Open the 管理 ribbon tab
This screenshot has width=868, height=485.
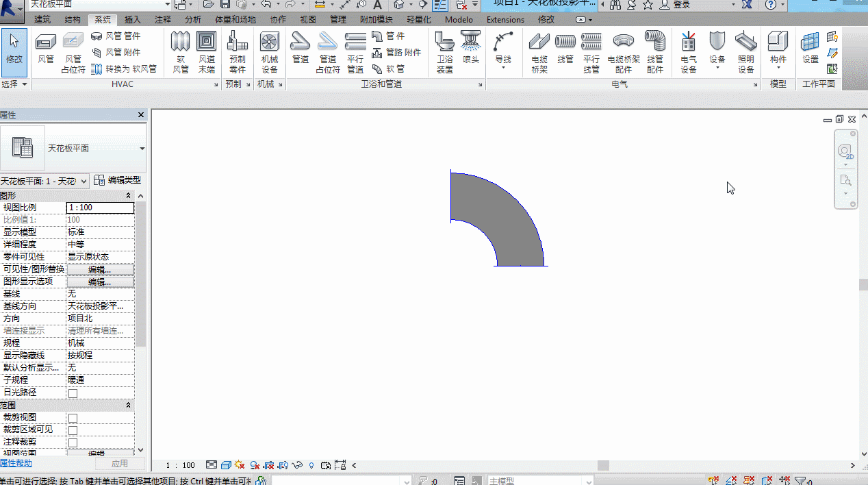tap(338, 20)
